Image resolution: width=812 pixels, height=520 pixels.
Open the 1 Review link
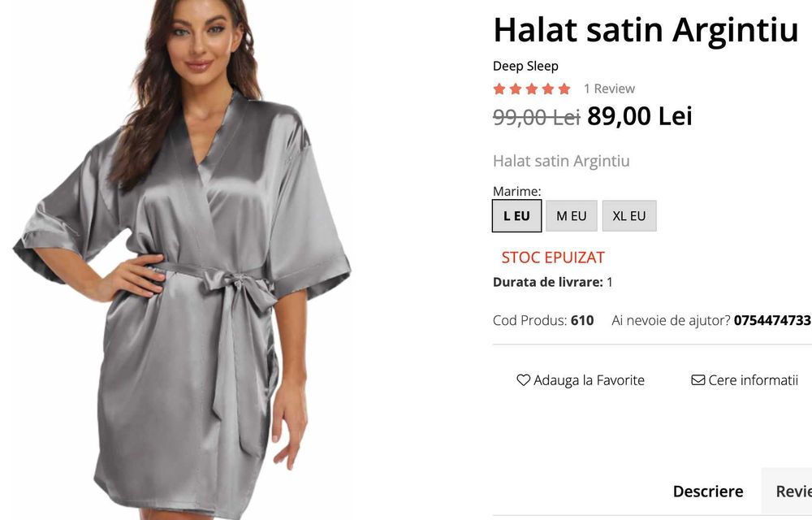pyautogui.click(x=609, y=89)
